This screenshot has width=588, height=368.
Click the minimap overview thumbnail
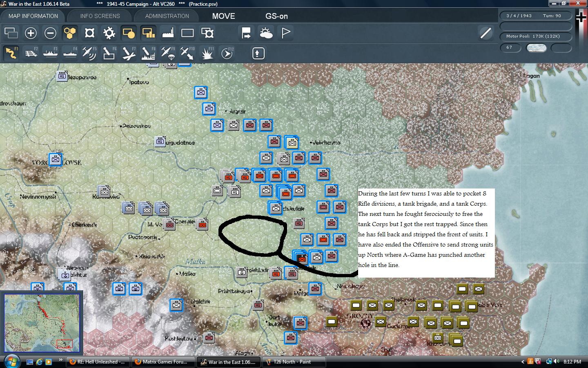point(42,323)
